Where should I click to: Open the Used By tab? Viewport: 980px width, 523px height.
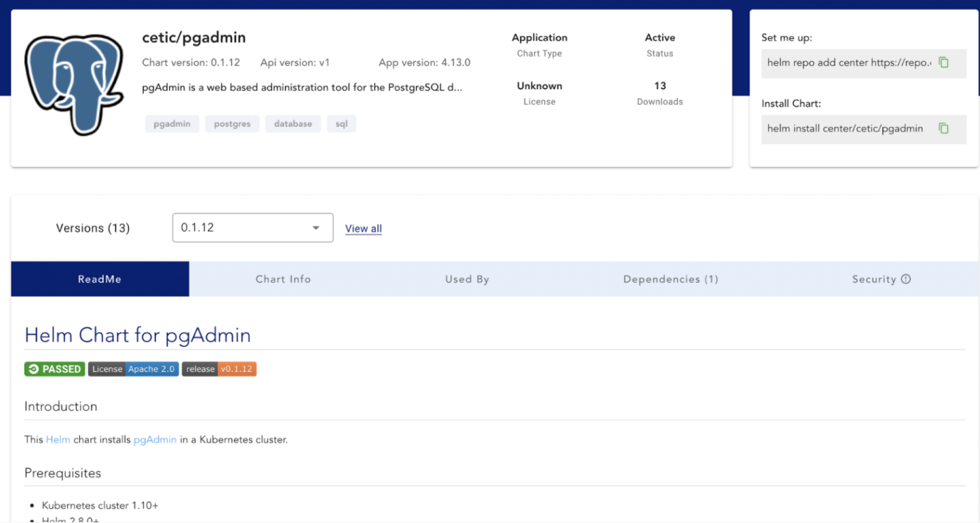[x=467, y=279]
